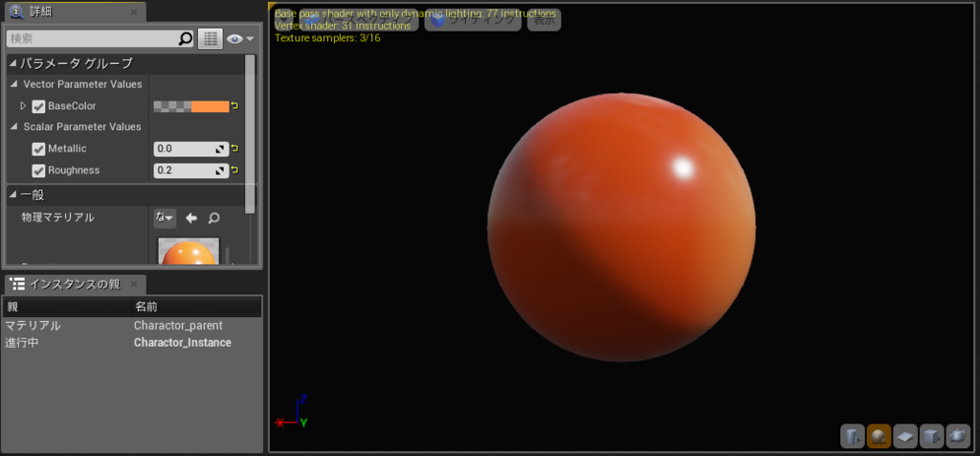Click the Texture samplers 3/16 stat text
This screenshot has height=456, width=980.
[x=327, y=37]
